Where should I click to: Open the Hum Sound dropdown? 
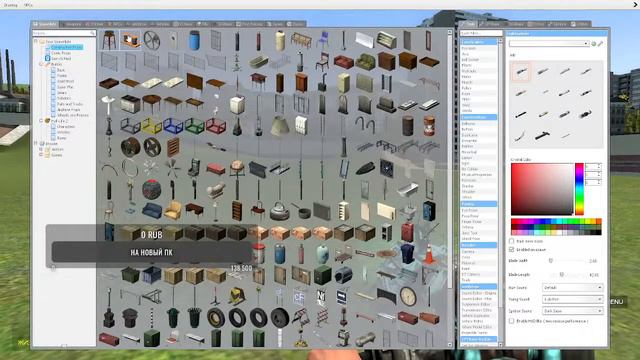coord(572,288)
